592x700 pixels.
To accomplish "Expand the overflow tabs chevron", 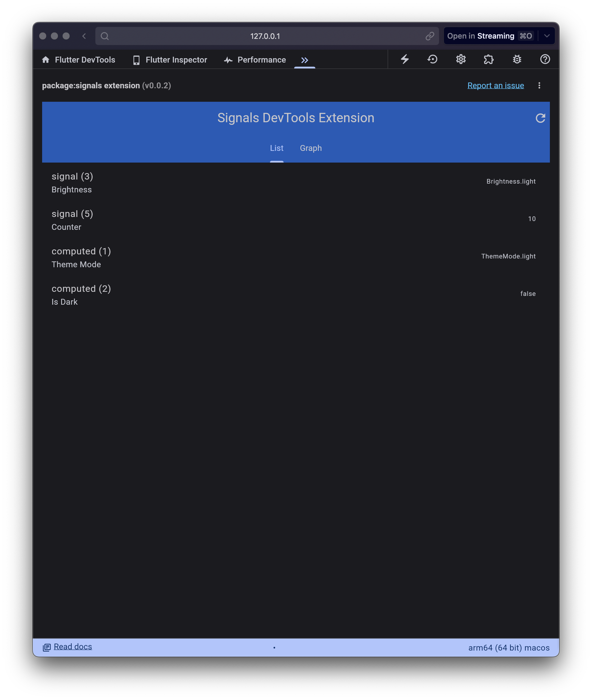I will [304, 60].
